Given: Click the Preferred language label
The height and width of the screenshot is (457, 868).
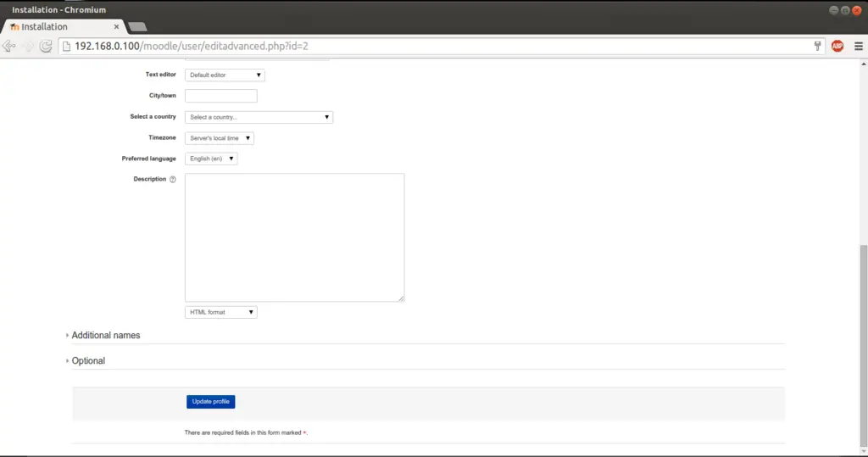Looking at the screenshot, I should tap(149, 159).
